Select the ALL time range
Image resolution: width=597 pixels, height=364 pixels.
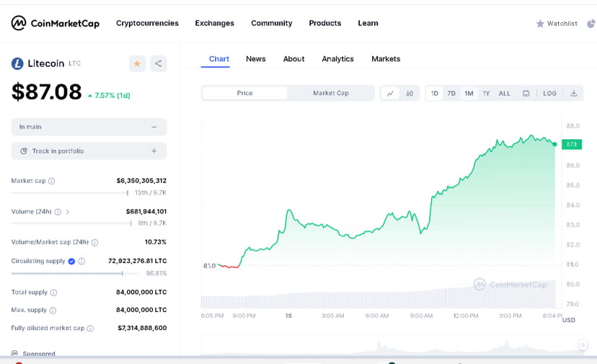point(505,93)
